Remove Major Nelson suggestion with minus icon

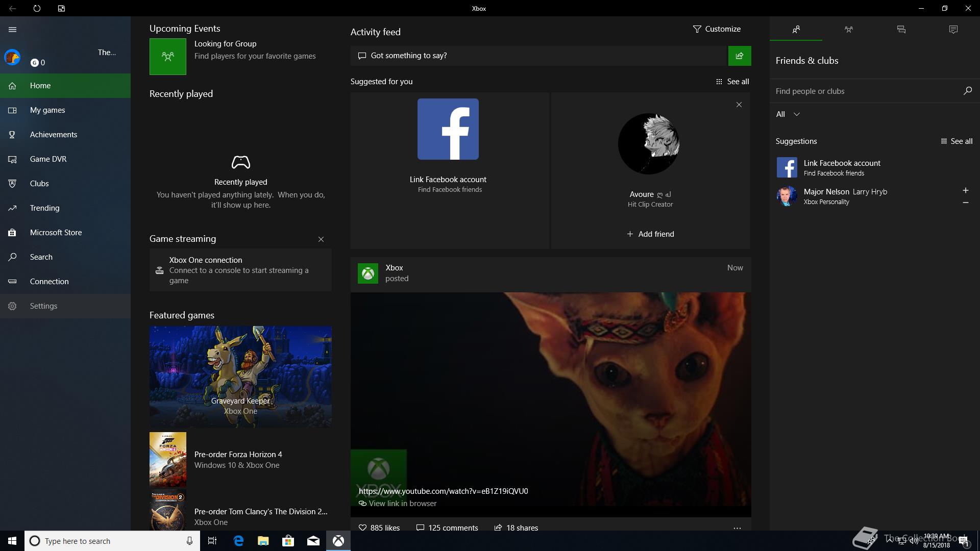coord(966,203)
